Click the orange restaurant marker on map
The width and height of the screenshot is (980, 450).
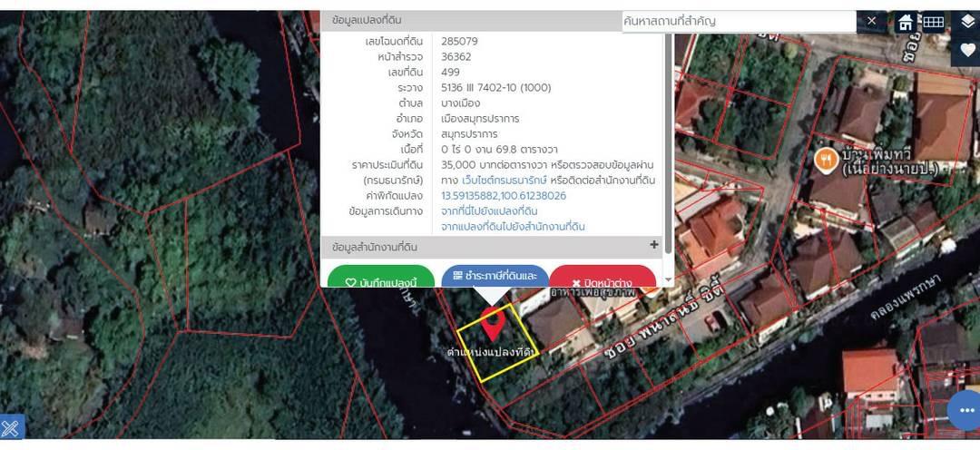click(826, 161)
